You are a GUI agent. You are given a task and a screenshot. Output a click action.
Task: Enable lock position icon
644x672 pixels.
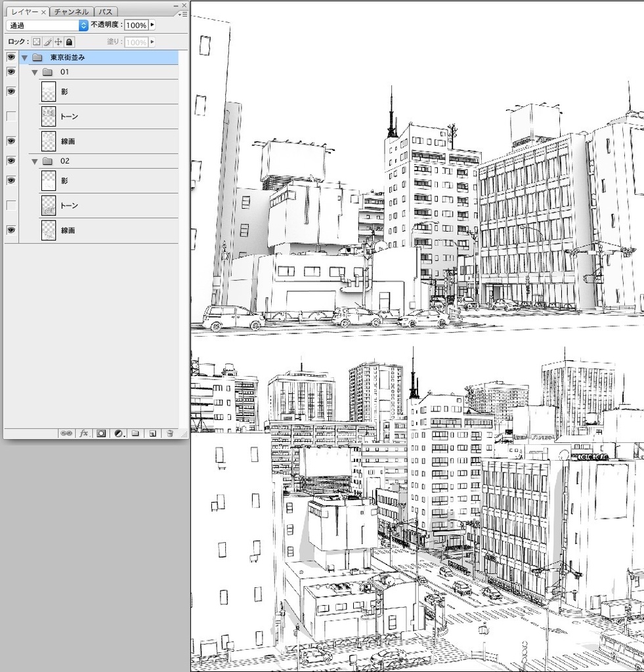point(59,41)
